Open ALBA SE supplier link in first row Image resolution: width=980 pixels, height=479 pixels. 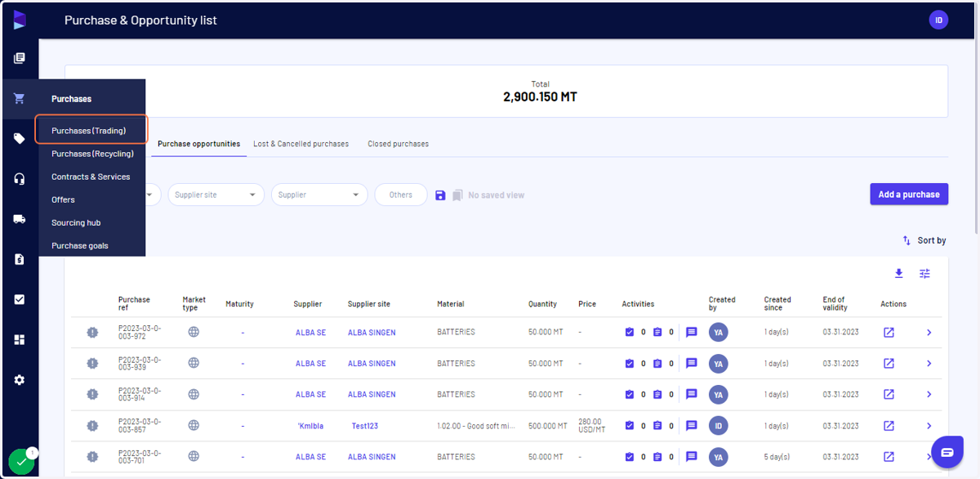pyautogui.click(x=310, y=333)
